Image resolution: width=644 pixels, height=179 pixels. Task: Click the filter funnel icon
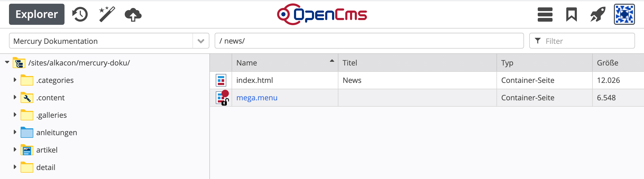(538, 41)
